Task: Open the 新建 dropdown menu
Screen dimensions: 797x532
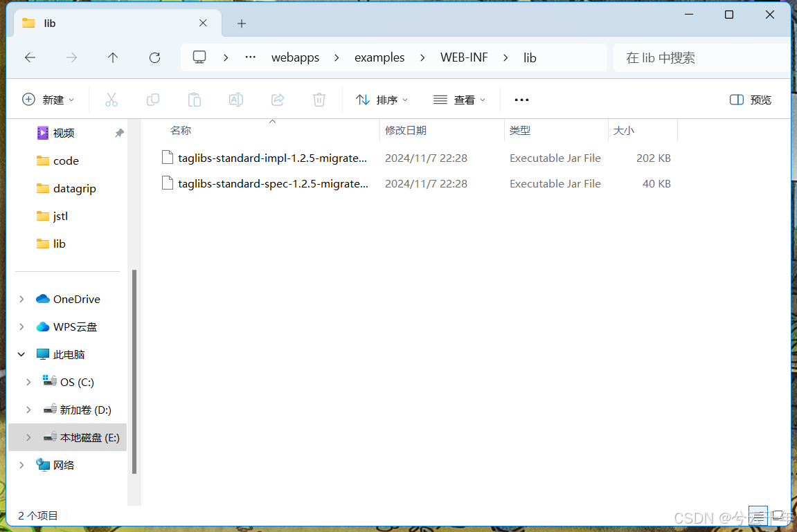Action: [x=48, y=99]
